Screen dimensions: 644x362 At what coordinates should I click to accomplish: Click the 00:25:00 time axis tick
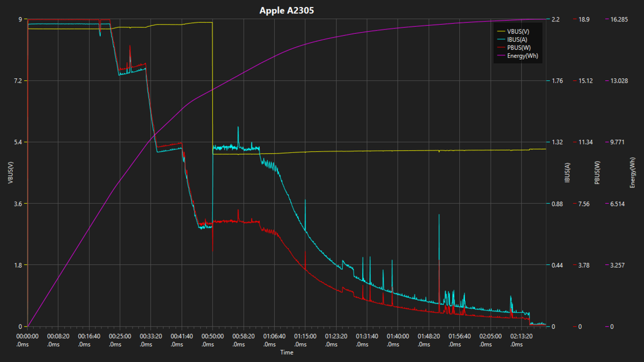click(120, 340)
